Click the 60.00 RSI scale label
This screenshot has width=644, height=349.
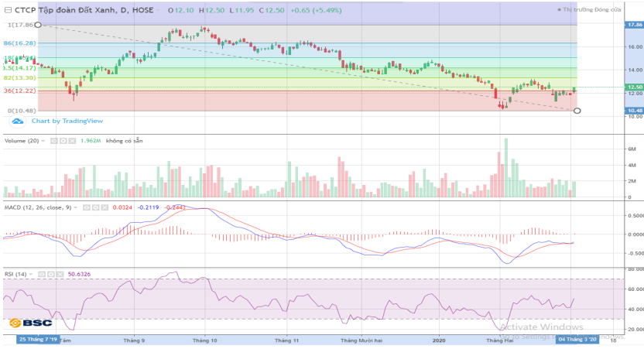click(635, 289)
